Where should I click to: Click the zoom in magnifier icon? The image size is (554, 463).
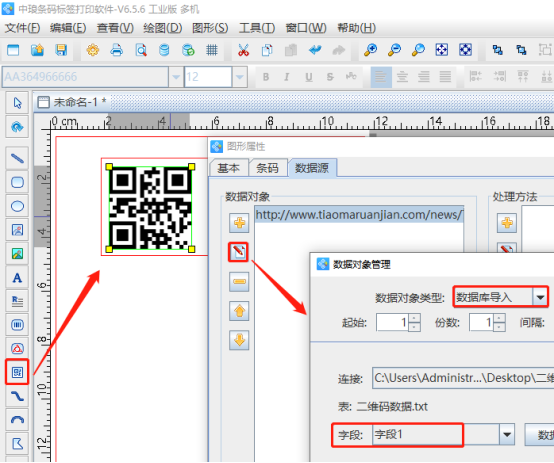click(370, 50)
